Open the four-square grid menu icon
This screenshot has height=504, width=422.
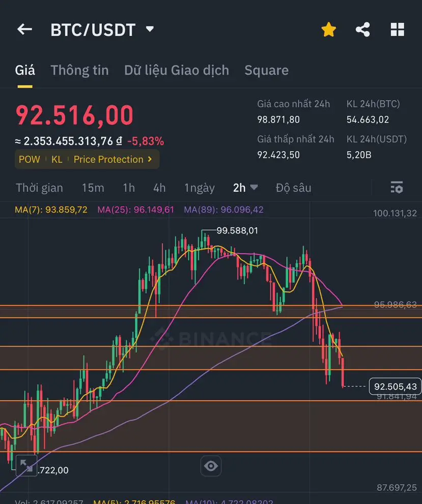[397, 29]
